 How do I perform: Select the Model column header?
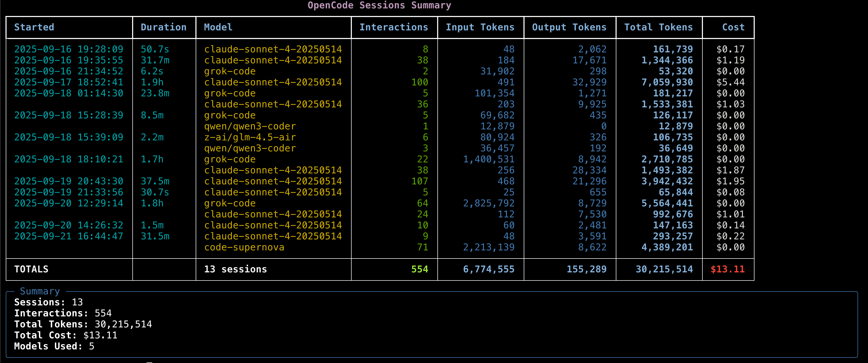(218, 27)
